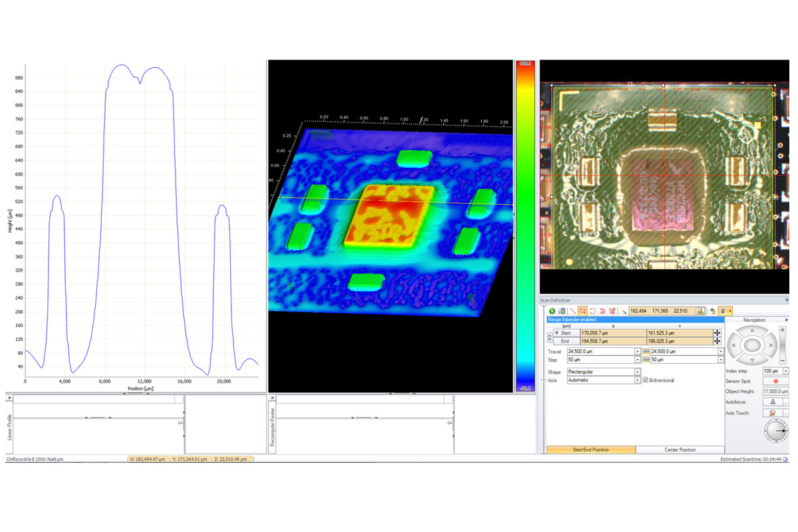The height and width of the screenshot is (532, 798).
Task: Select the Start/End Position tab
Action: [x=591, y=450]
